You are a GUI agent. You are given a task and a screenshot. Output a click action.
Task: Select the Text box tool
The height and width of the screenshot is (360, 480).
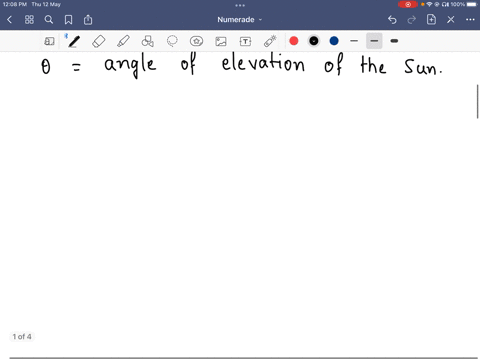tap(245, 41)
